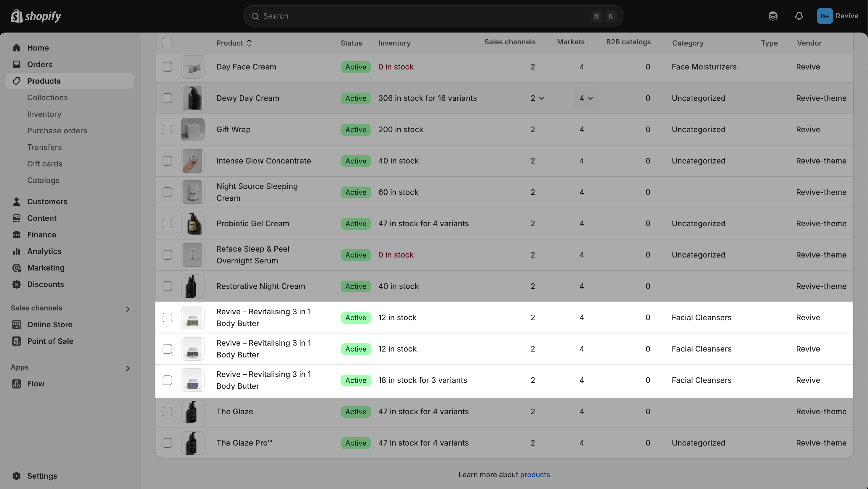Click the Home icon in sidebar

(x=17, y=48)
